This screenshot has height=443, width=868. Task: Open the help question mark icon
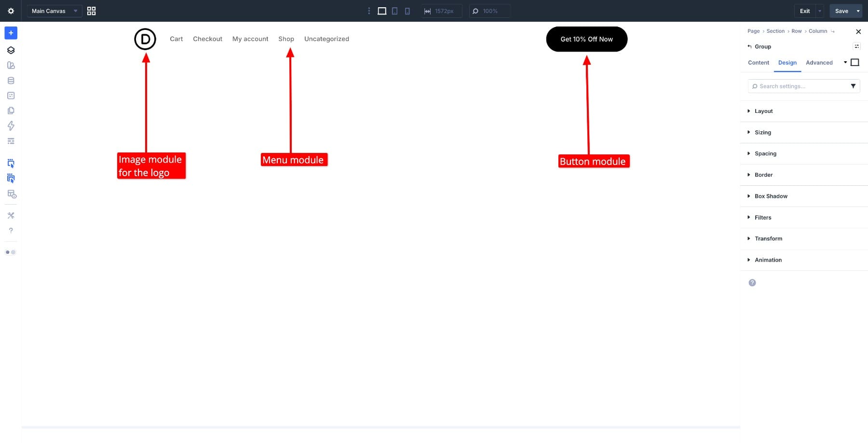pos(11,230)
